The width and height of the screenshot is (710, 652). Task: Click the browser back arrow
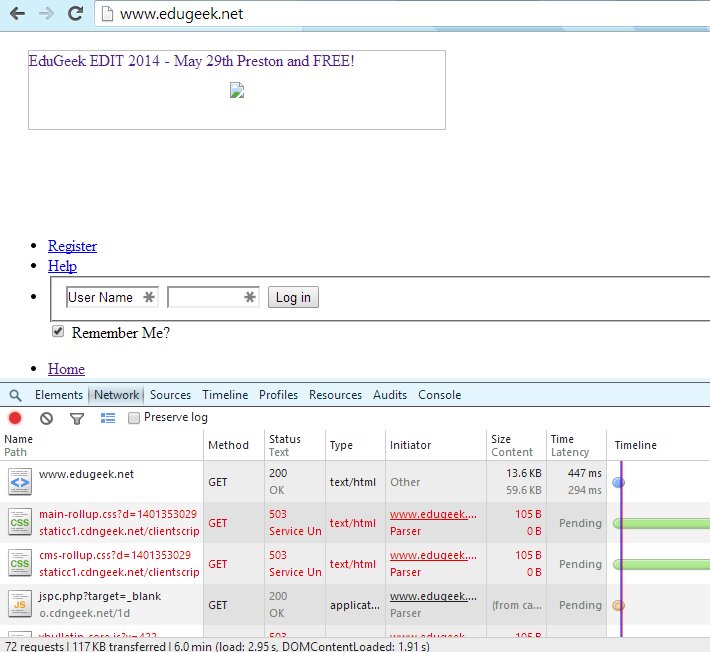tap(17, 15)
